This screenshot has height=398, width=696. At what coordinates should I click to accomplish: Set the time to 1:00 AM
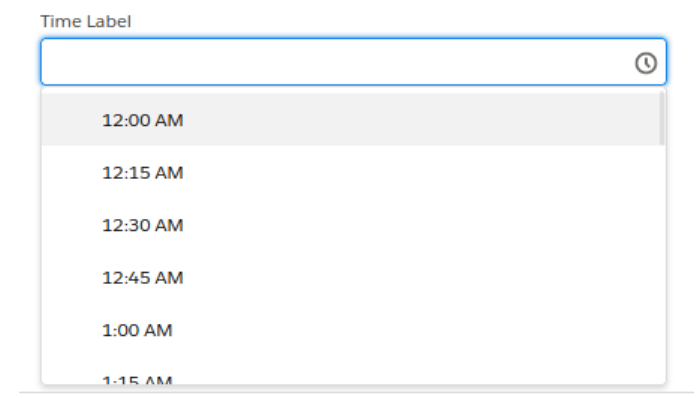coord(351,330)
